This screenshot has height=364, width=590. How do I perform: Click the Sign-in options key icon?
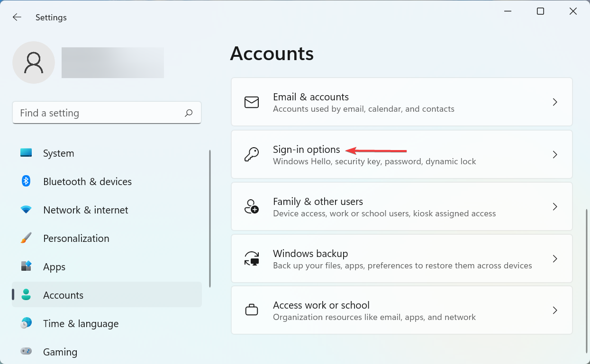point(252,154)
